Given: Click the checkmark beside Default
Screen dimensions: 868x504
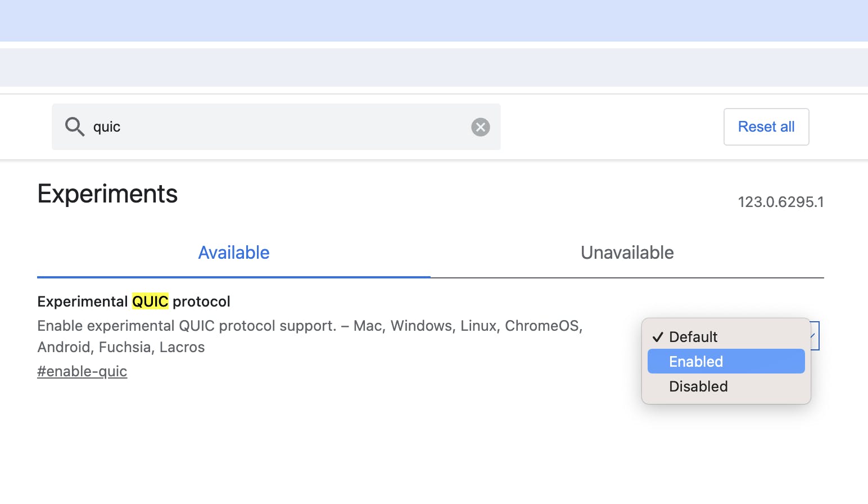Looking at the screenshot, I should 658,337.
